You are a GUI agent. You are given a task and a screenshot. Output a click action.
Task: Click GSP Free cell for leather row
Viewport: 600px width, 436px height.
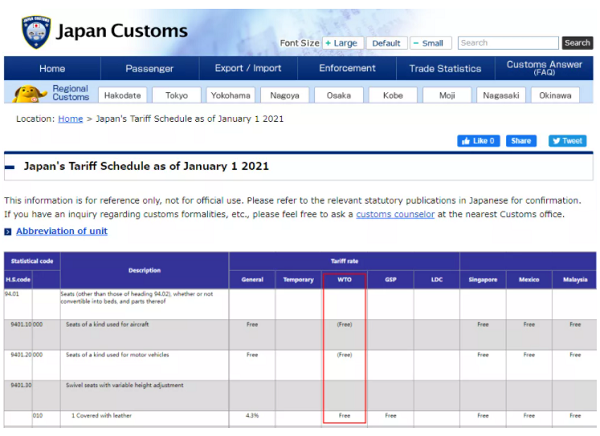[390, 416]
